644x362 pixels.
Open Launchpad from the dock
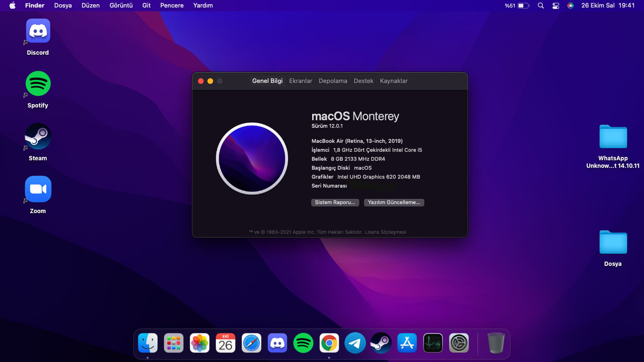173,343
